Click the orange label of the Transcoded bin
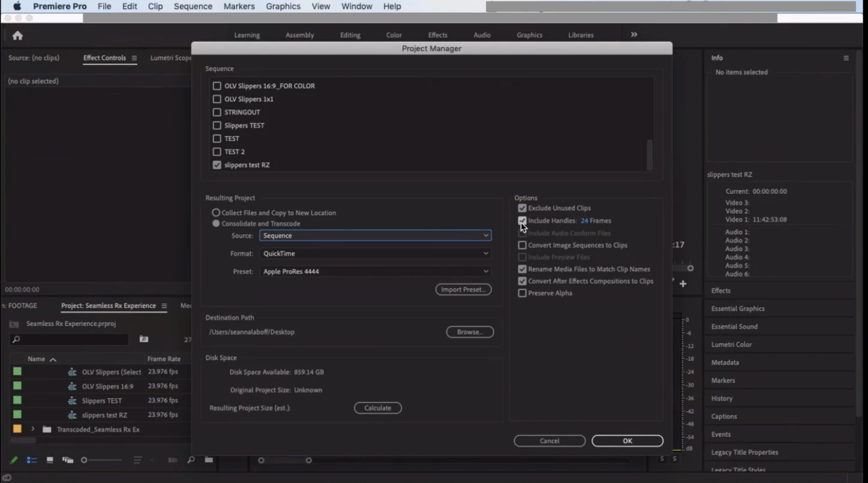 (17, 429)
